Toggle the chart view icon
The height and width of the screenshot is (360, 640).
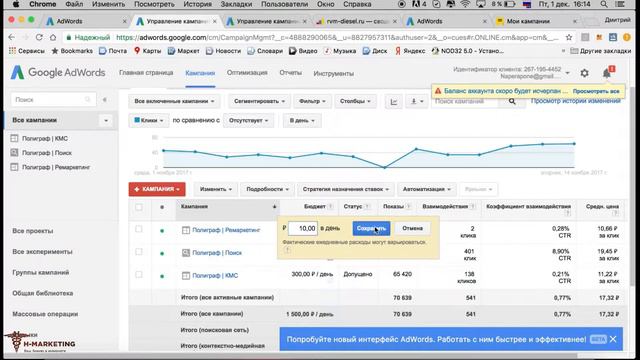pos(393,102)
